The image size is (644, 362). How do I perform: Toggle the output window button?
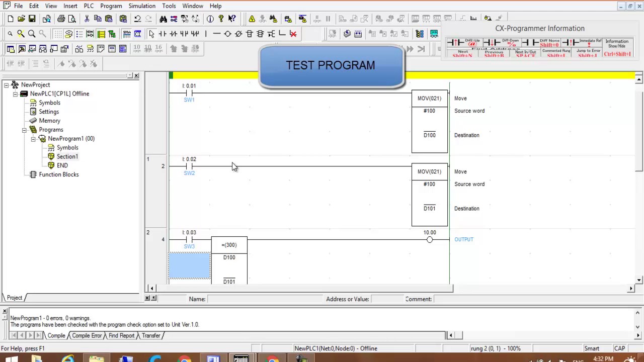point(22,49)
